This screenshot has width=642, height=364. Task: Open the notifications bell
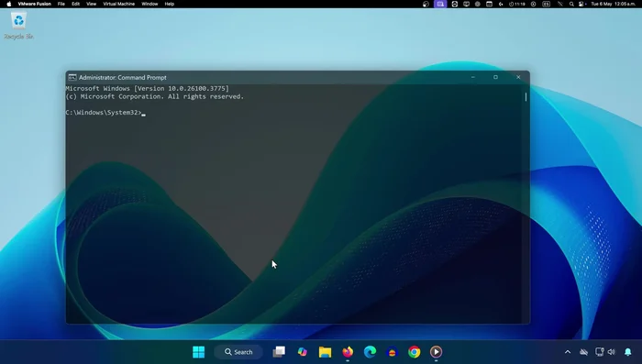tap(627, 352)
